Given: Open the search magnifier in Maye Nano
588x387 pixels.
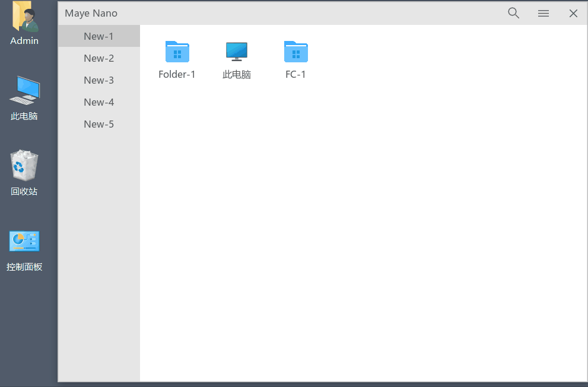Looking at the screenshot, I should pyautogui.click(x=514, y=13).
